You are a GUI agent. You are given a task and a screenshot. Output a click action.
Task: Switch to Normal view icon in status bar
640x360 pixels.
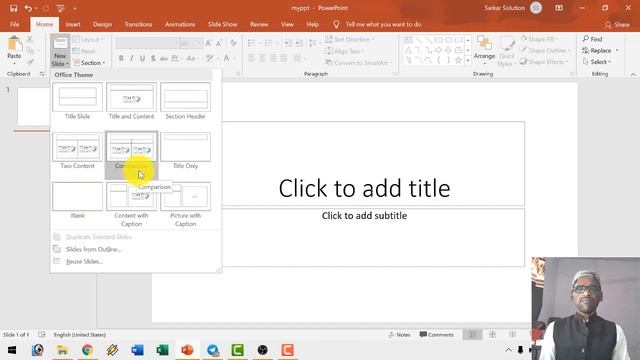(x=473, y=335)
